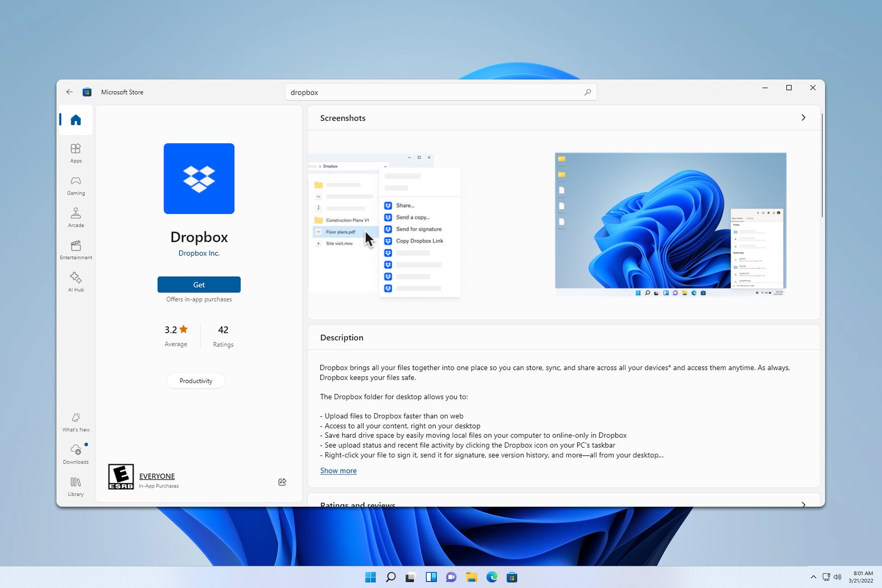The image size is (882, 588).
Task: Navigate to Gaming section
Action: (75, 186)
